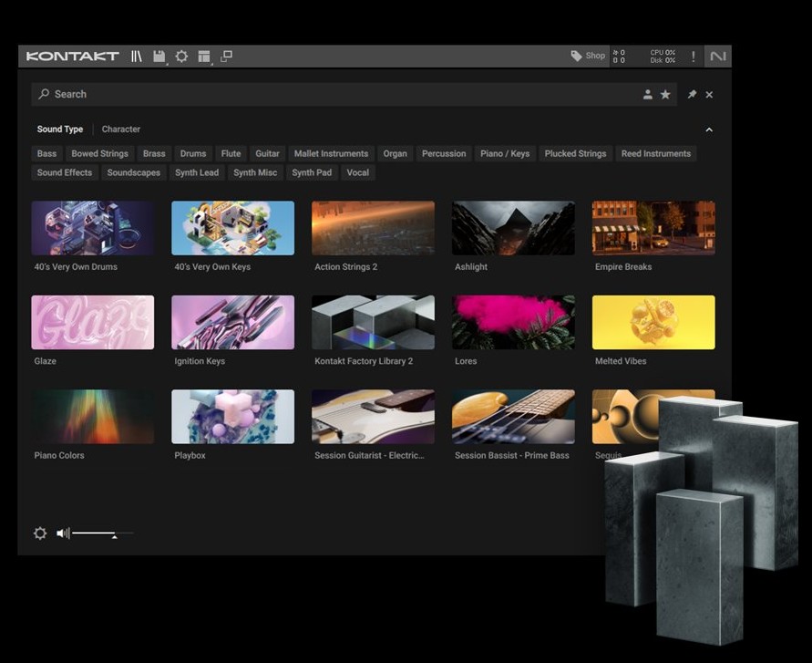Click the speaker volume icon
Viewport: 812px width, 663px height.
[62, 534]
